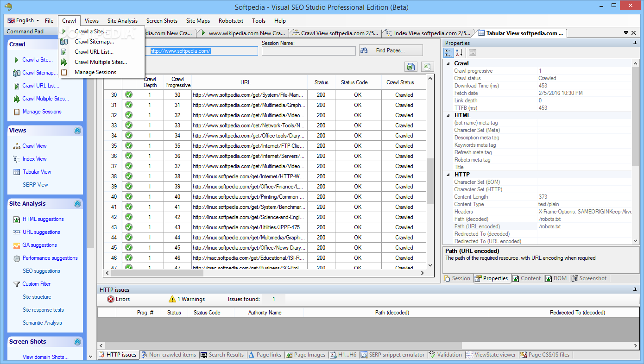
Task: Click the first Excel export icon above the table
Action: click(410, 67)
